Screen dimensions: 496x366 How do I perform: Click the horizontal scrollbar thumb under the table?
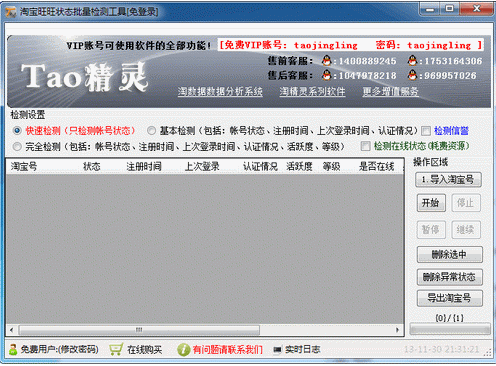click(139, 330)
